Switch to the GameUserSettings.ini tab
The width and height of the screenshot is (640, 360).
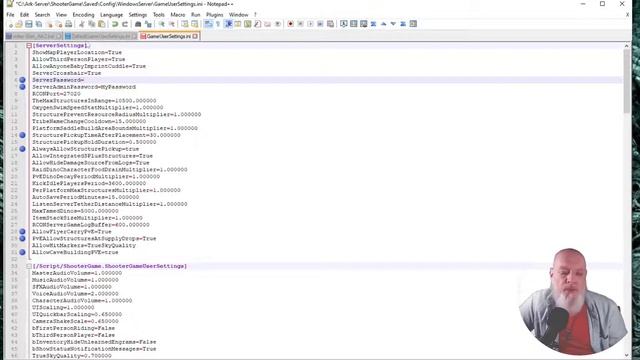[x=168, y=36]
